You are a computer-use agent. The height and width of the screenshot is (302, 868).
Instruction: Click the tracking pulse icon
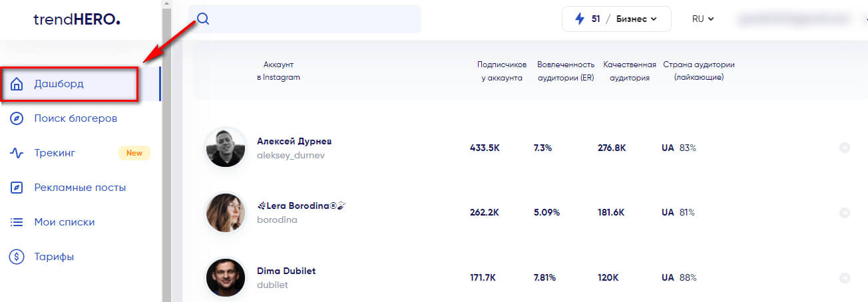pyautogui.click(x=17, y=153)
